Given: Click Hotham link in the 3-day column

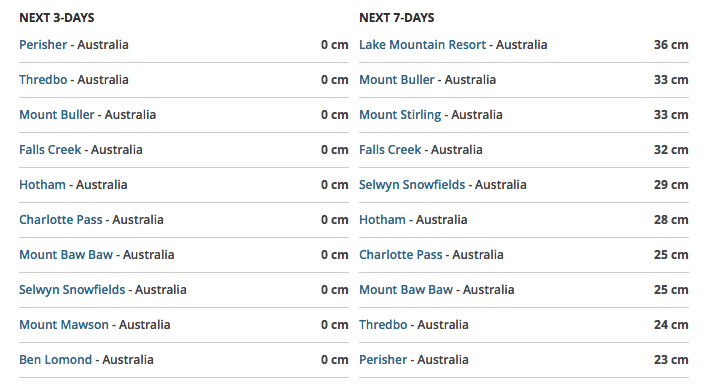Looking at the screenshot, I should coord(42,185).
